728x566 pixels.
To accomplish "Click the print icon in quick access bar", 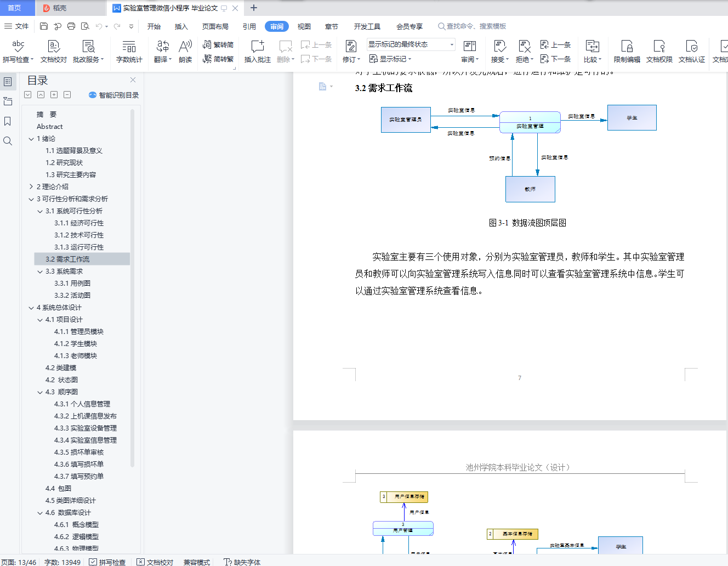I will click(x=71, y=26).
